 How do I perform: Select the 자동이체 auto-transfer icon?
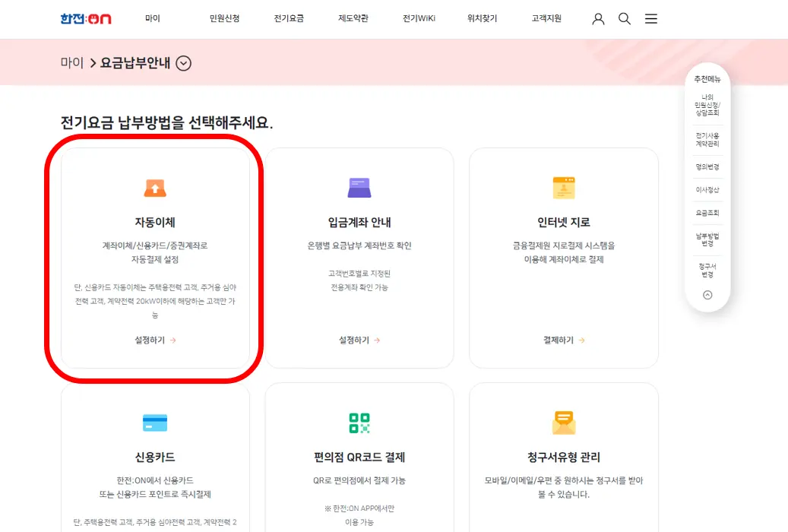(x=155, y=186)
